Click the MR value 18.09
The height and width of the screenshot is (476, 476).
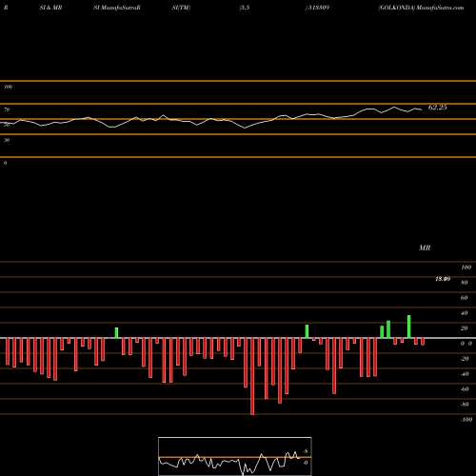coord(443,279)
